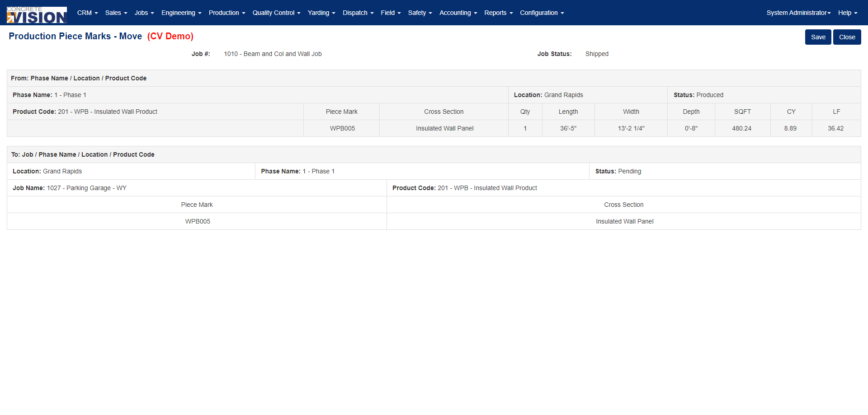Click the Concrete Vision logo
Image resolution: width=868 pixels, height=415 pixels.
(x=37, y=15)
